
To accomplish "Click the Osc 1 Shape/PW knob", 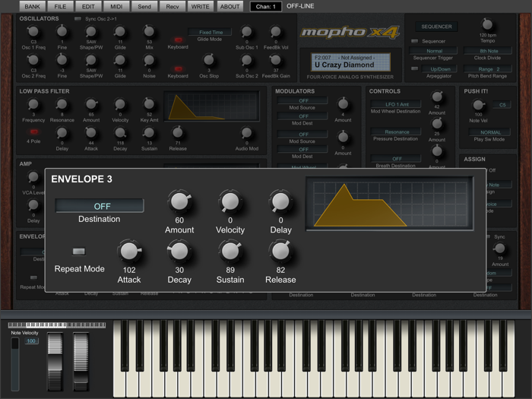I will [x=91, y=32].
